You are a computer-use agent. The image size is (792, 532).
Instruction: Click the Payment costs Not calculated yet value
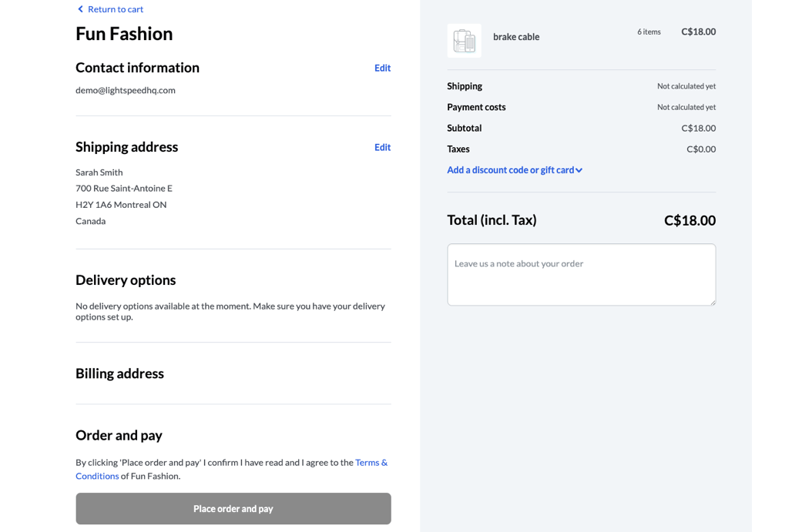tap(686, 107)
